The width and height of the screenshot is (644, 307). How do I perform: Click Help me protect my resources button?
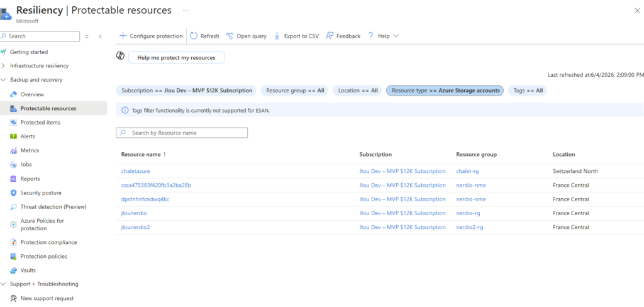[x=176, y=58]
